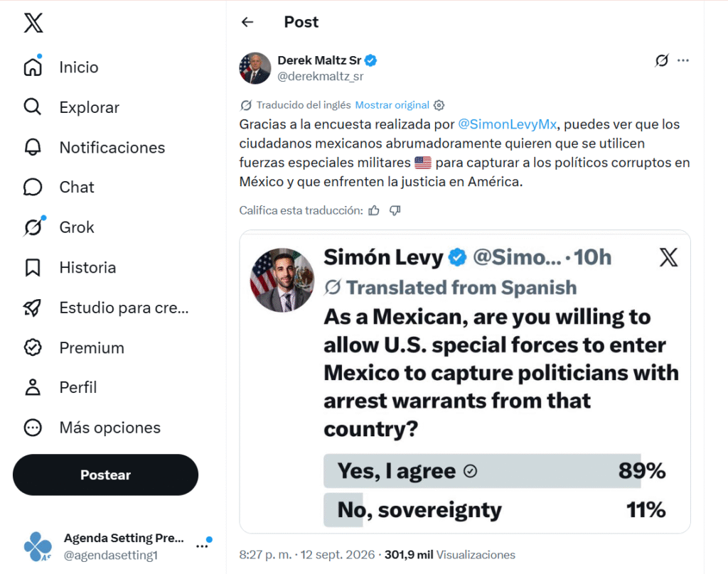The width and height of the screenshot is (728, 574).
Task: Go back using the arrow icon
Action: [x=247, y=22]
